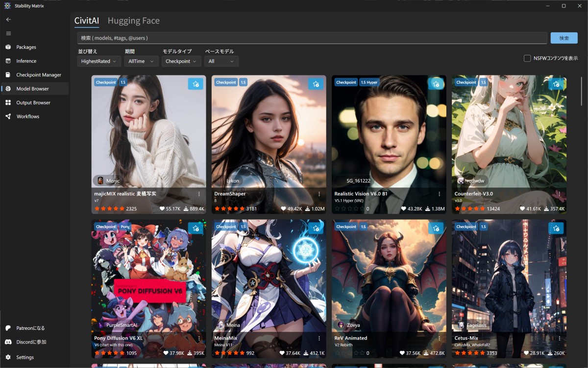This screenshot has width=588, height=368.
Task: Click the back arrow icon in sidebar
Action: coord(8,20)
